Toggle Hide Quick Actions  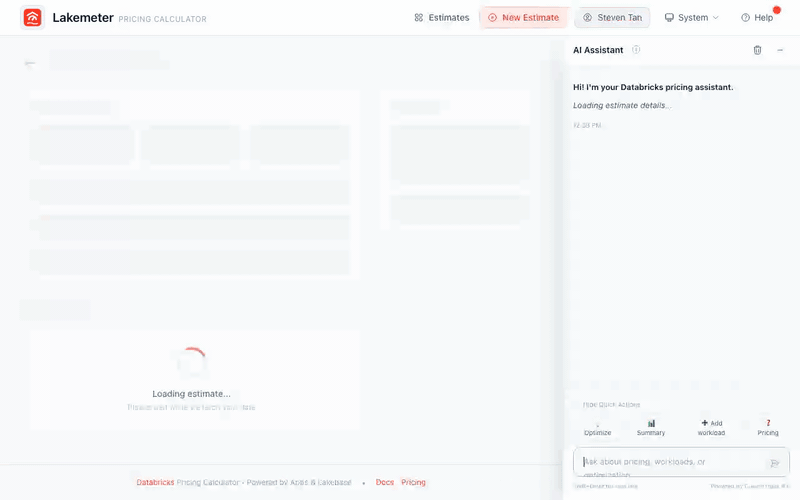[611, 405]
